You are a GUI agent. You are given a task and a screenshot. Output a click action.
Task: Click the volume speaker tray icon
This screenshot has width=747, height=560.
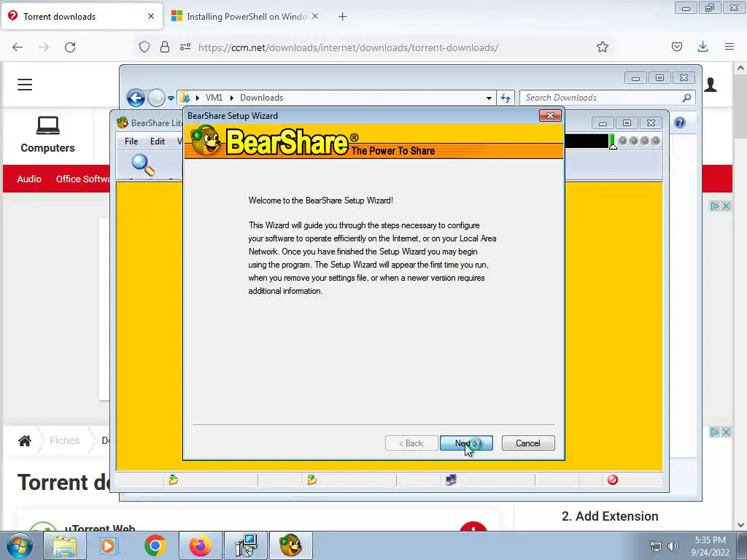pyautogui.click(x=673, y=545)
